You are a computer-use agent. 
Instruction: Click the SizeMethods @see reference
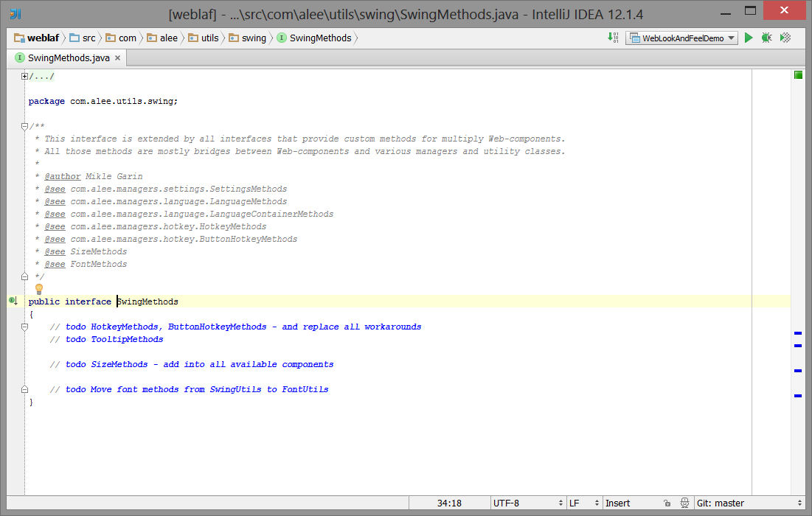click(x=98, y=251)
